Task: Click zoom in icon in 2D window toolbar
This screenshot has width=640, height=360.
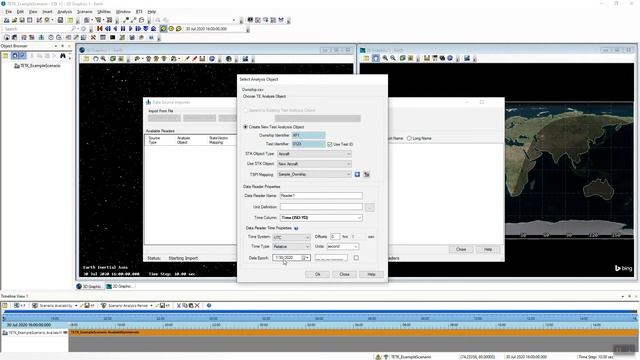Action: (x=385, y=58)
